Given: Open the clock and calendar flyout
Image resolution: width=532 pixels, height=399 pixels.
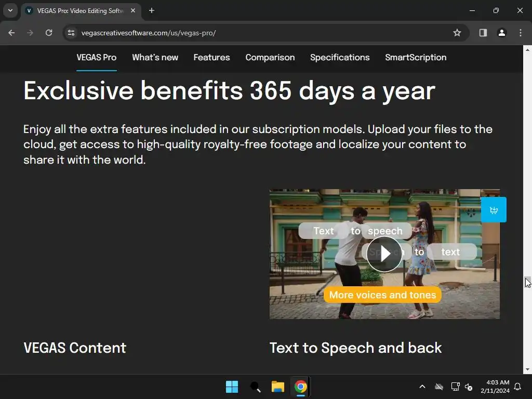Looking at the screenshot, I should [x=495, y=387].
